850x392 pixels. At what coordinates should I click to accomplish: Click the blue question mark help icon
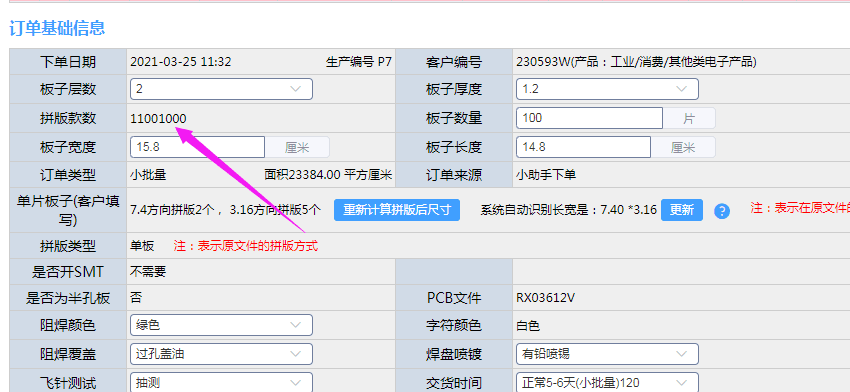pos(722,211)
